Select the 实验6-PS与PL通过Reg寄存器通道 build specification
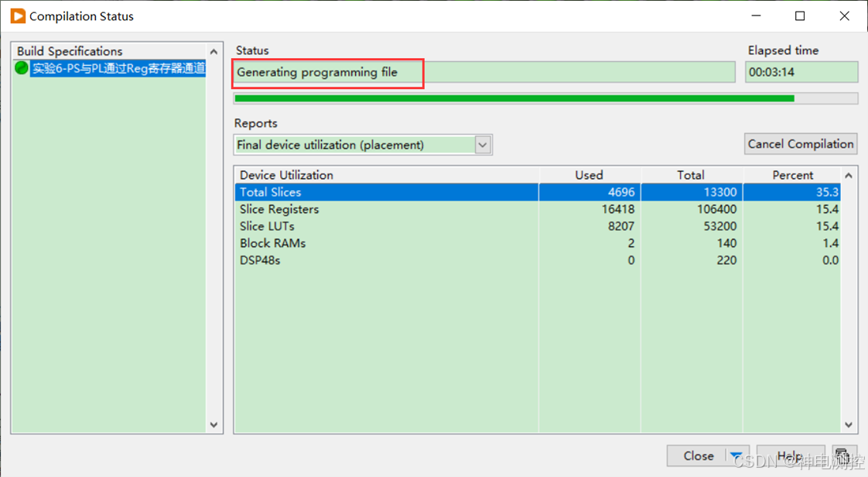The width and height of the screenshot is (868, 477). tap(118, 68)
